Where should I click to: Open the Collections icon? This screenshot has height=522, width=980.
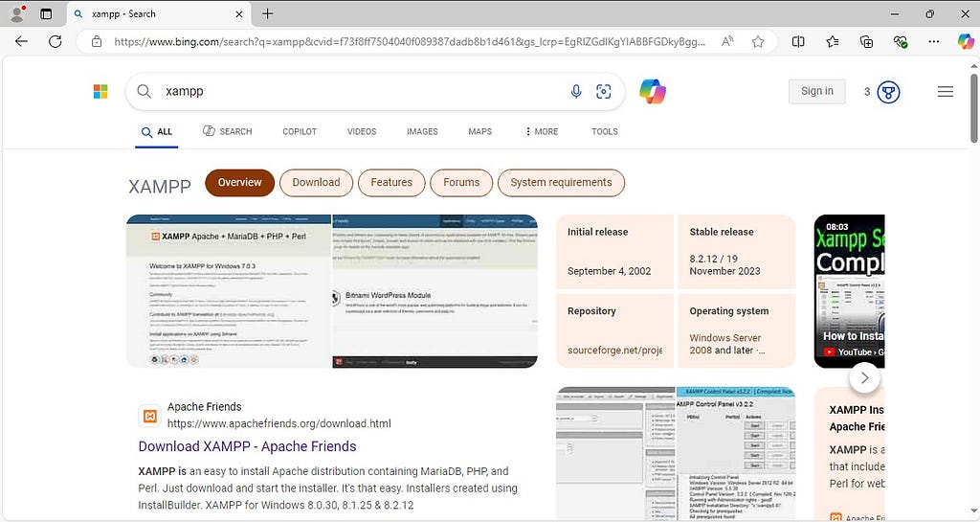866,42
